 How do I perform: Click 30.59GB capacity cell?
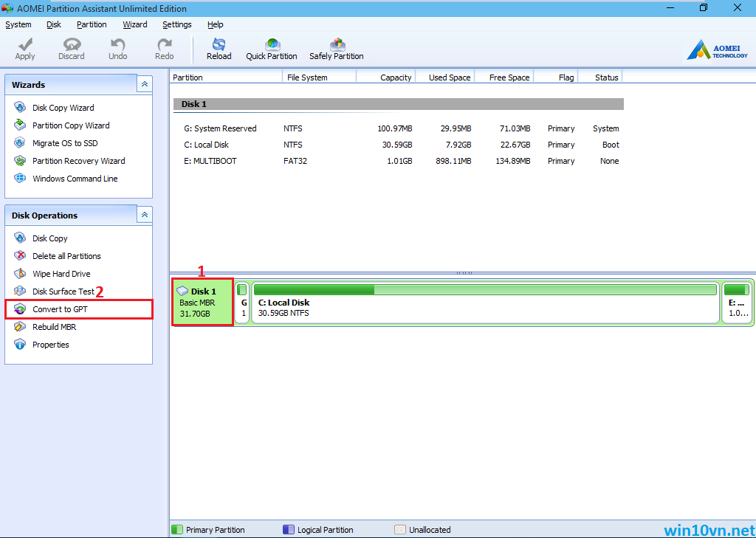pyautogui.click(x=396, y=145)
